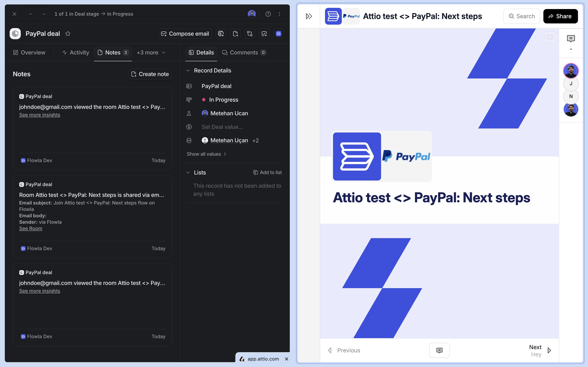Switch to the Activity tab

coord(76,52)
